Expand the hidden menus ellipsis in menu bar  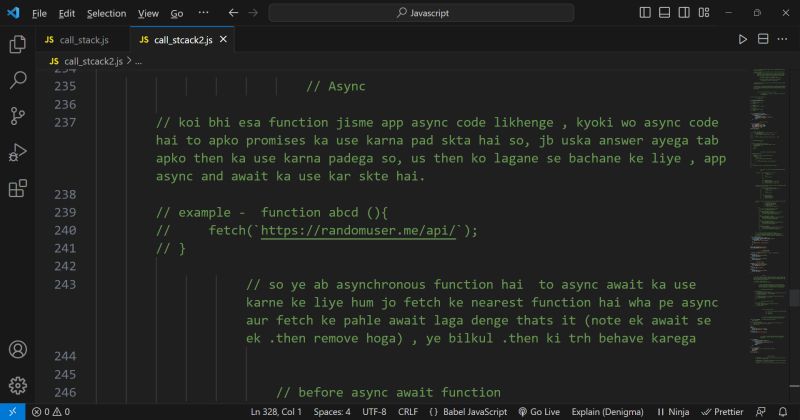click(x=203, y=14)
